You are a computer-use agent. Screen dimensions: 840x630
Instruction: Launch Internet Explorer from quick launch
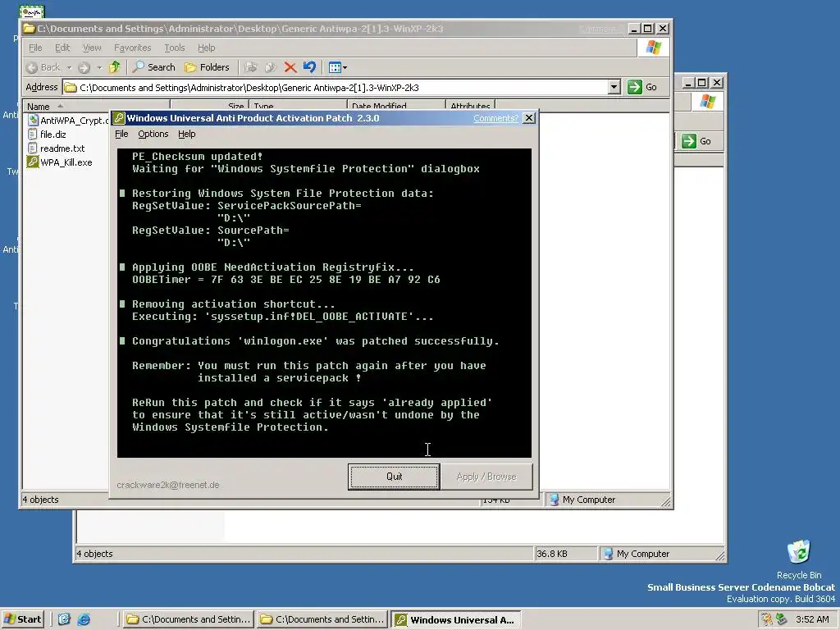pos(84,619)
